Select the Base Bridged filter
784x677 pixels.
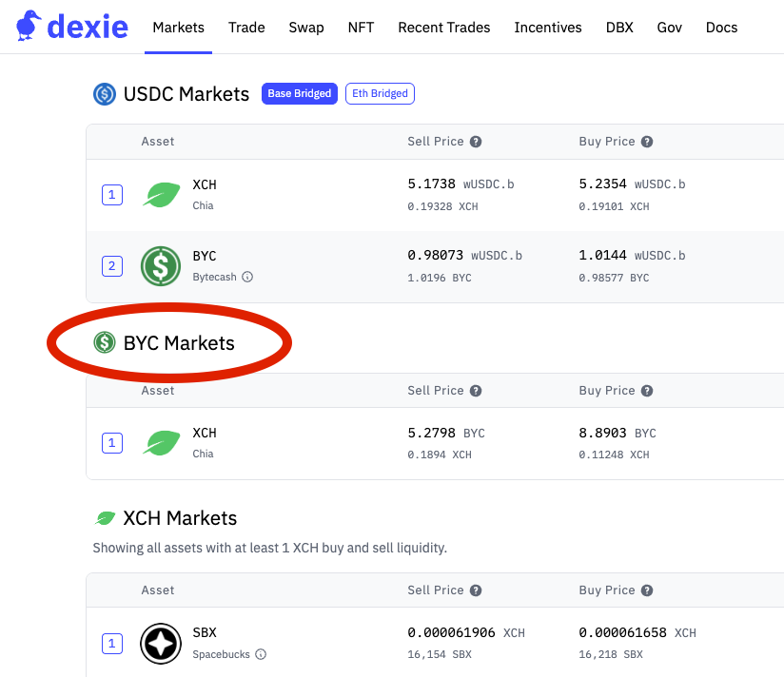[x=300, y=93]
